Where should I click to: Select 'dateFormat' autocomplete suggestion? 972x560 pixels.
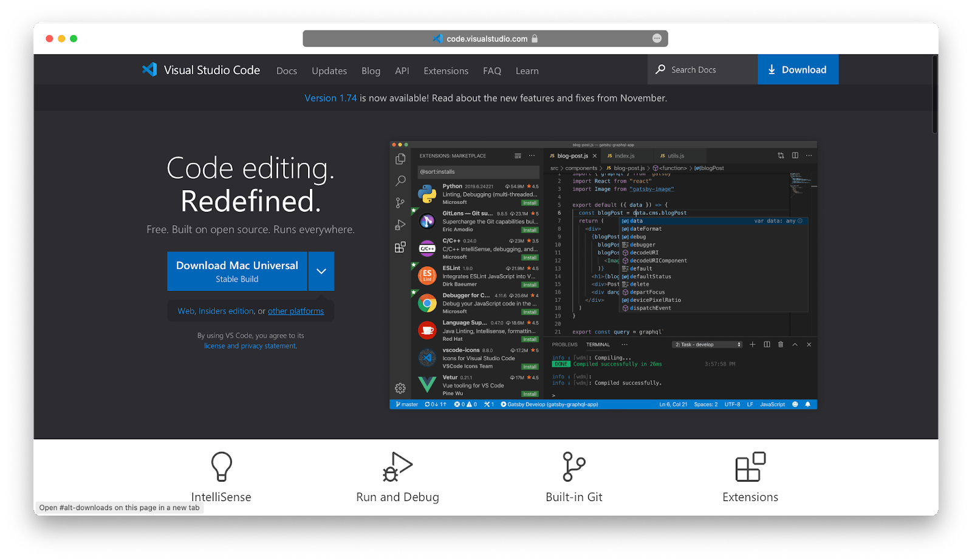645,229
